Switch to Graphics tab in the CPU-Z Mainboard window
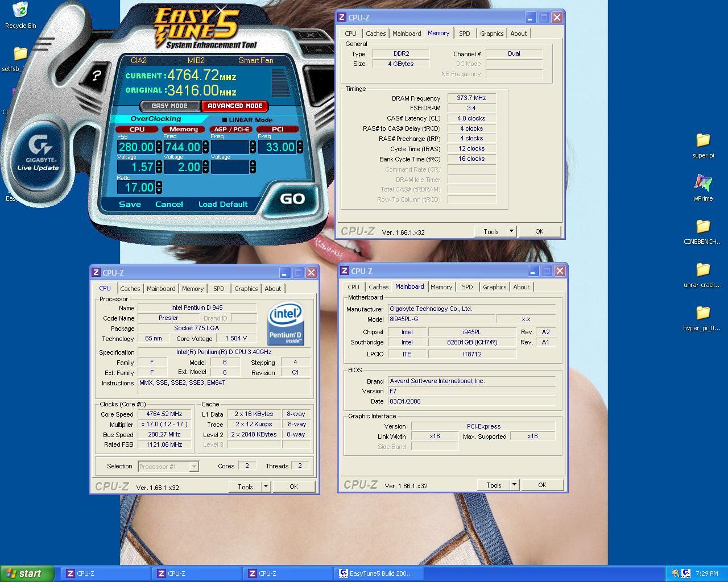This screenshot has height=582, width=728. click(x=494, y=287)
